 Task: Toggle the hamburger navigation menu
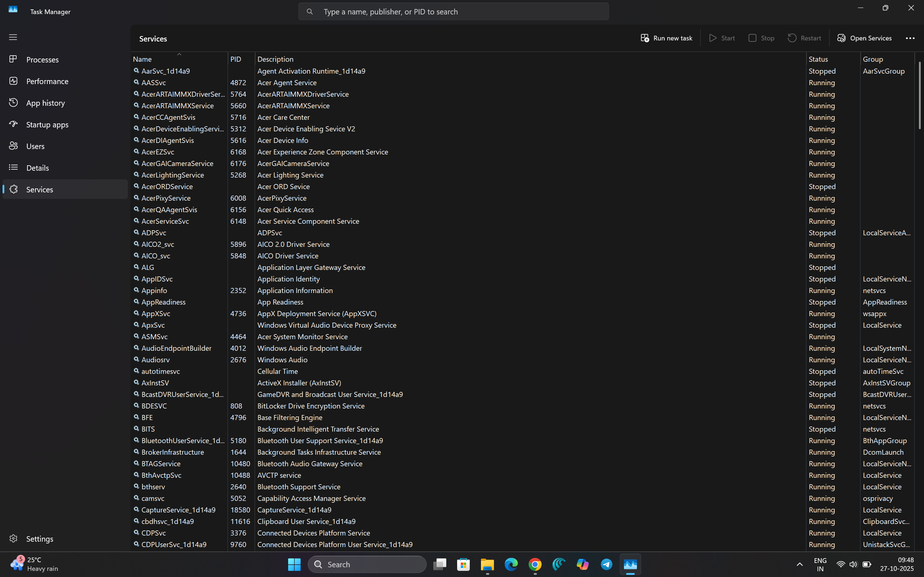tap(13, 37)
